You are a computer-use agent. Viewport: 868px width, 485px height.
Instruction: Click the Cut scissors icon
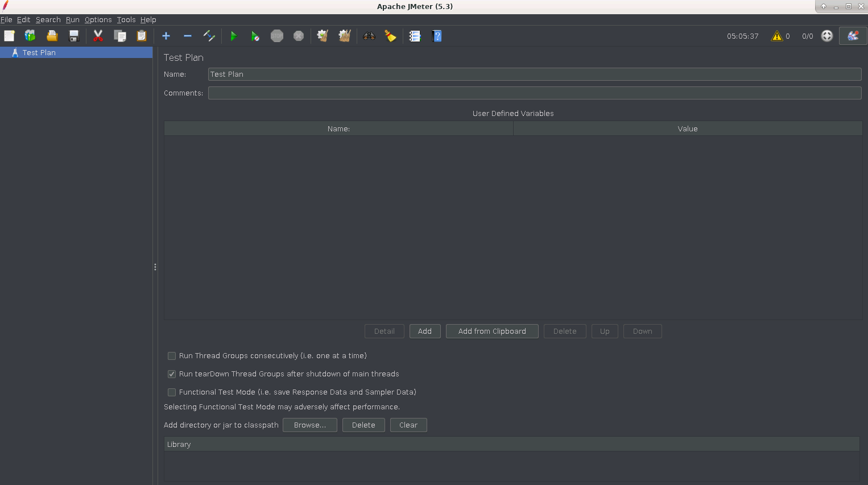pyautogui.click(x=98, y=36)
